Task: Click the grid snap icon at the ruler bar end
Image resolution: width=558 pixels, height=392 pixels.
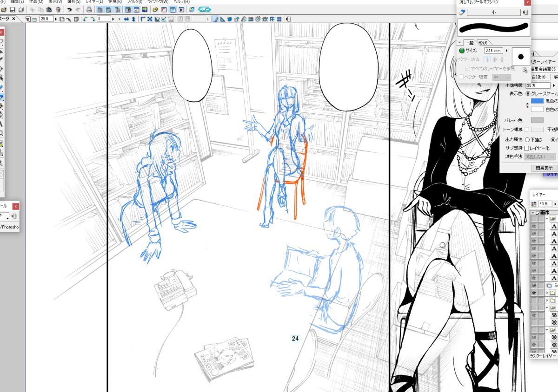Action: (x=279, y=19)
